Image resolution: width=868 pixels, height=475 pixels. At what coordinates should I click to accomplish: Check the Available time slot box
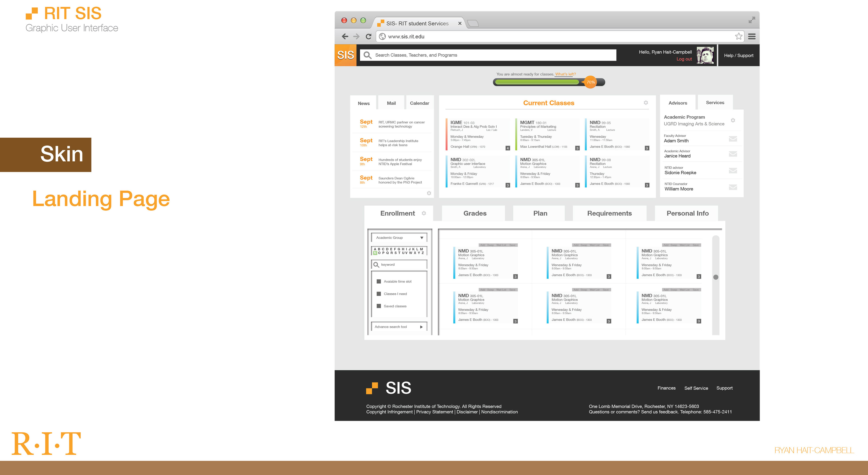tap(379, 282)
